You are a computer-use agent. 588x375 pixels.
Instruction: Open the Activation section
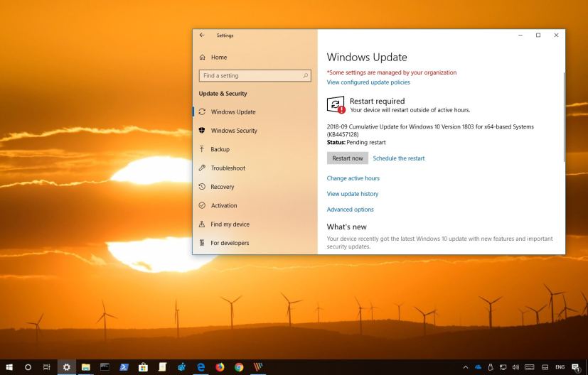[x=255, y=205]
